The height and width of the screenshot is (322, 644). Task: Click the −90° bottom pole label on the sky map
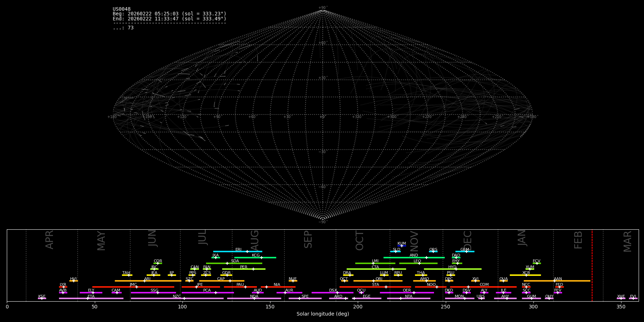point(323,222)
